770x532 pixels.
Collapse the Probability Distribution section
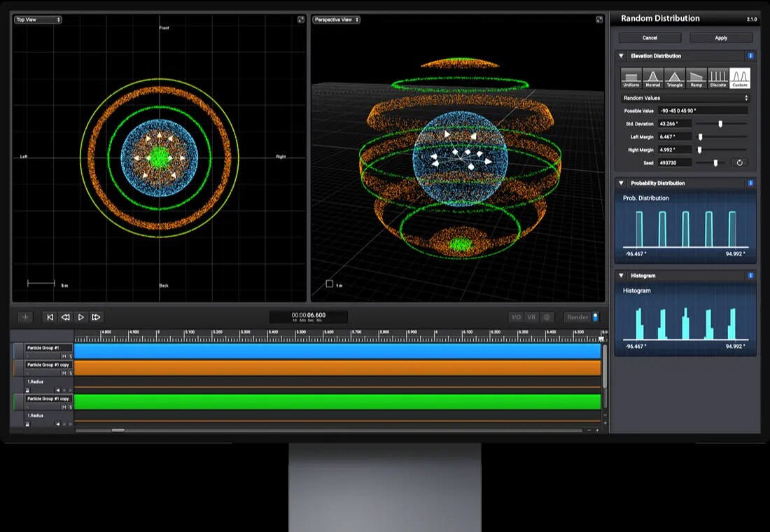(621, 183)
